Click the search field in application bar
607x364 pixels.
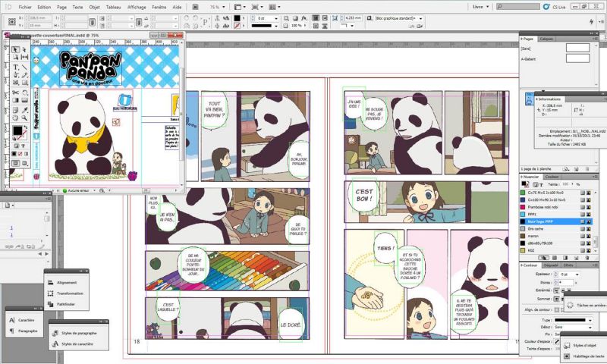coord(518,7)
